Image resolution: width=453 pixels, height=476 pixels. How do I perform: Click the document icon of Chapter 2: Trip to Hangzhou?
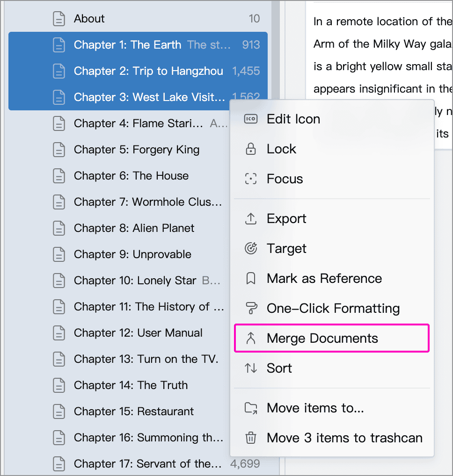(x=59, y=71)
